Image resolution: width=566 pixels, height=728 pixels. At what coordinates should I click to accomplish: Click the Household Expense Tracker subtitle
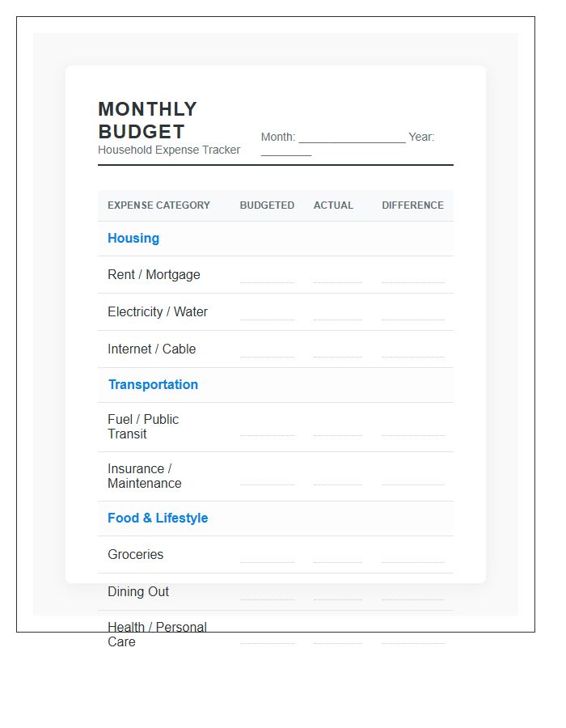[x=169, y=150]
